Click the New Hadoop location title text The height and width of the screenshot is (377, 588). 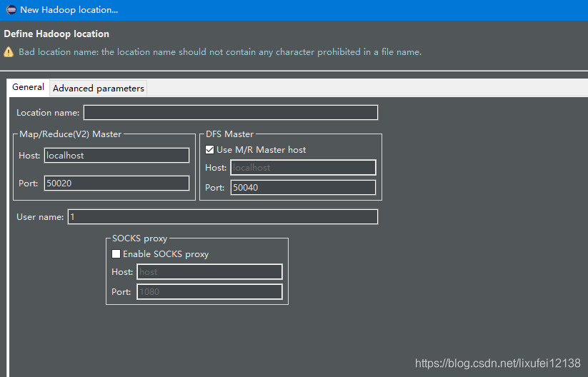[x=69, y=10]
